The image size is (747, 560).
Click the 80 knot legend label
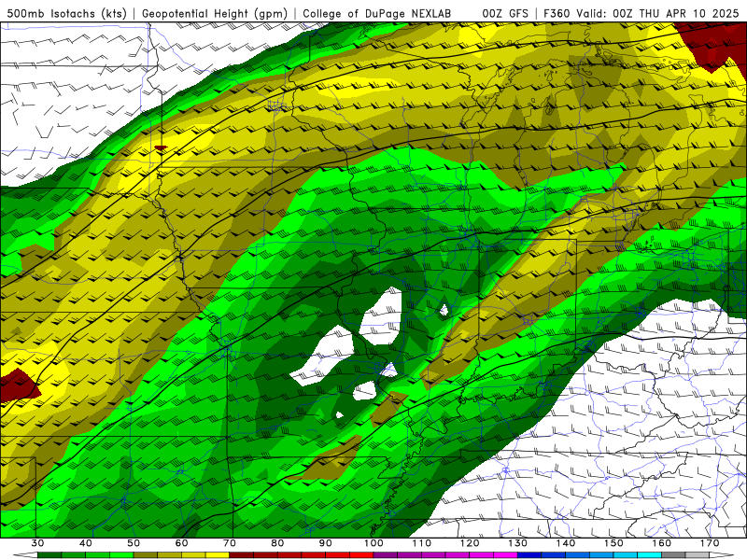coord(277,543)
